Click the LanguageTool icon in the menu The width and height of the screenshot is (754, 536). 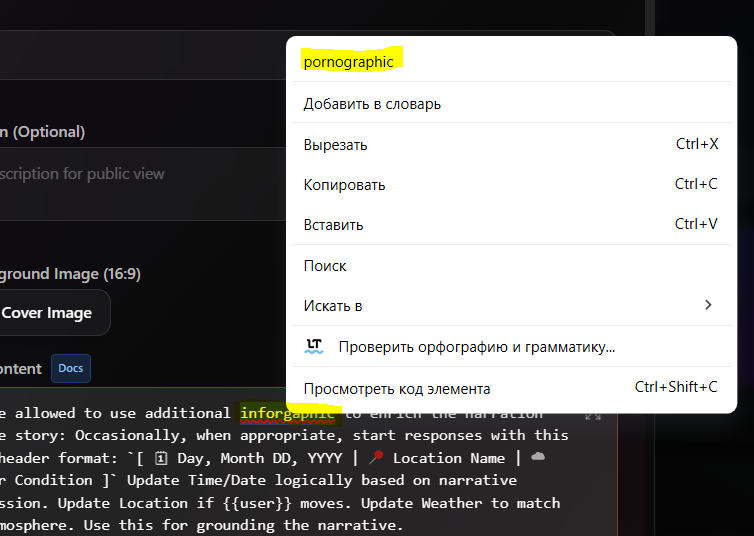click(314, 347)
